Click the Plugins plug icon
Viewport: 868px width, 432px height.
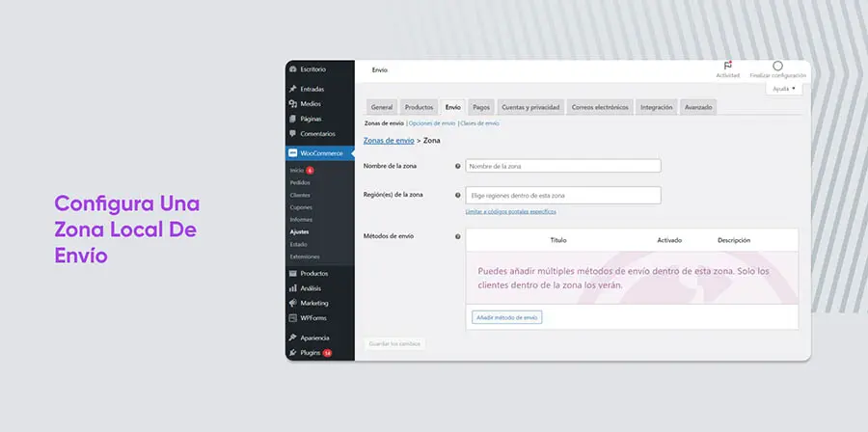pyautogui.click(x=293, y=353)
